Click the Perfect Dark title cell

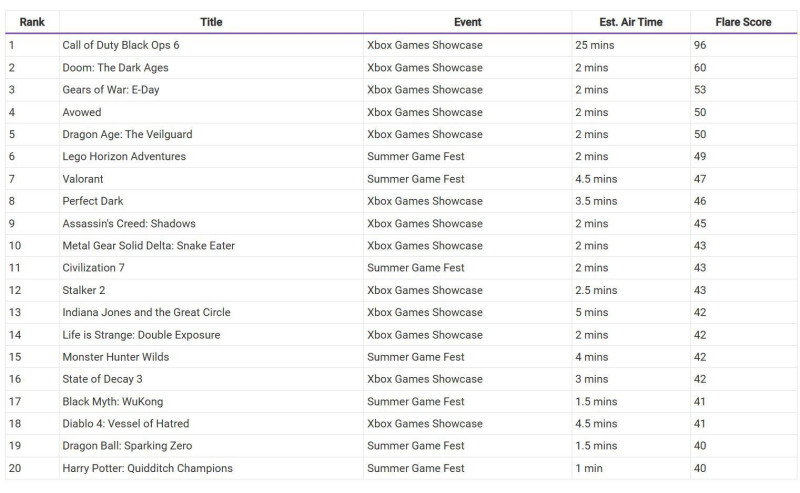(x=93, y=201)
